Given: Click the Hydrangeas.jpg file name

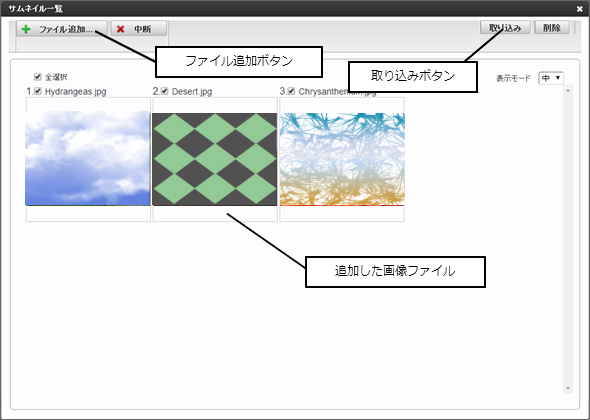Looking at the screenshot, I should 75,91.
